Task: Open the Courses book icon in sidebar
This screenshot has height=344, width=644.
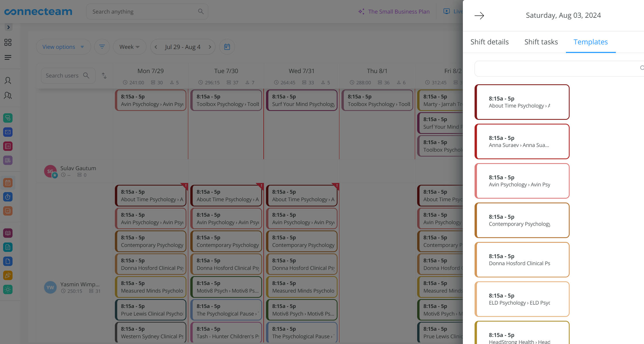Action: pyautogui.click(x=7, y=233)
